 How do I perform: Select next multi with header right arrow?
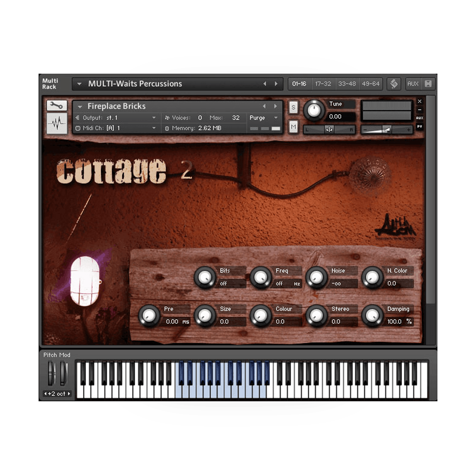276,84
